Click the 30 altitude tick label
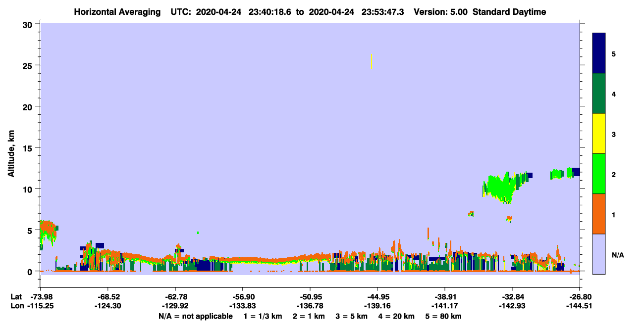The width and height of the screenshot is (644, 330). tap(28, 24)
